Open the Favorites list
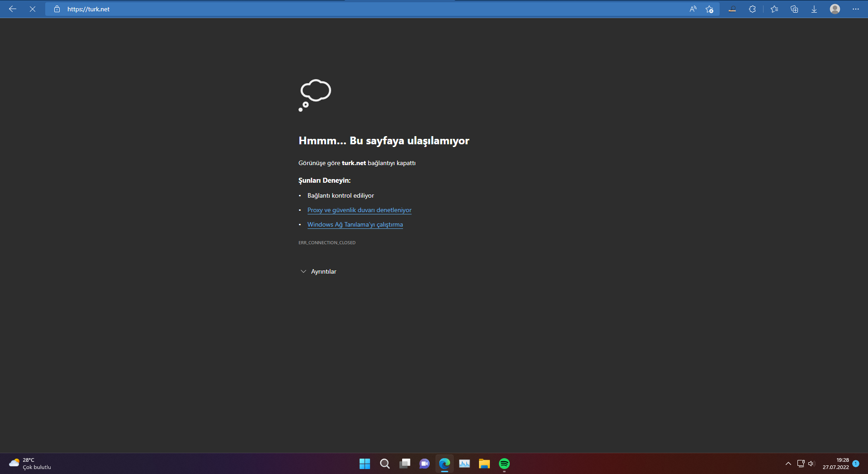Viewport: 868px width, 474px height. (x=774, y=9)
